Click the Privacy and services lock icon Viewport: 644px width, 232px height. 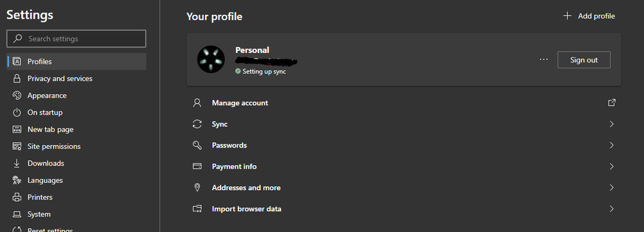17,79
